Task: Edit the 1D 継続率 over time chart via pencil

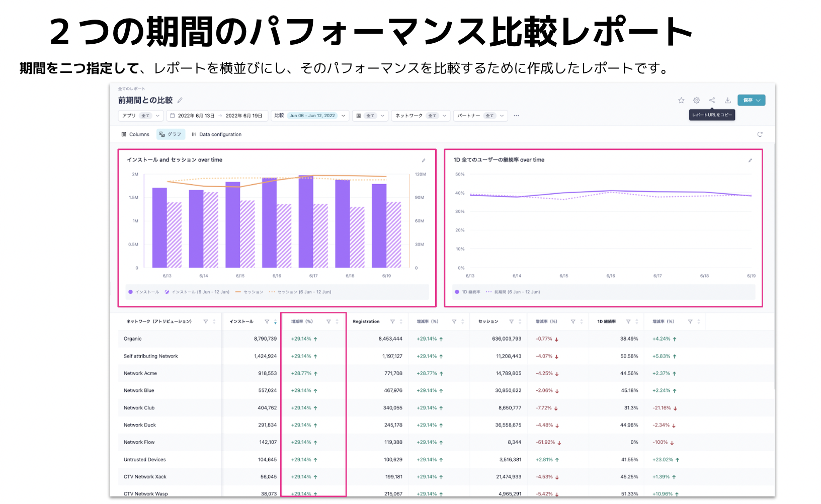Action: 750,160
